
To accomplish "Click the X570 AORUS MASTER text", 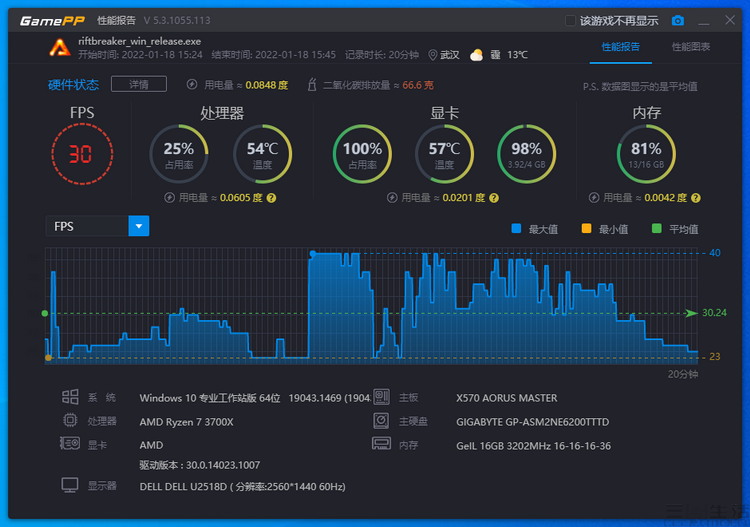I will click(x=507, y=398).
